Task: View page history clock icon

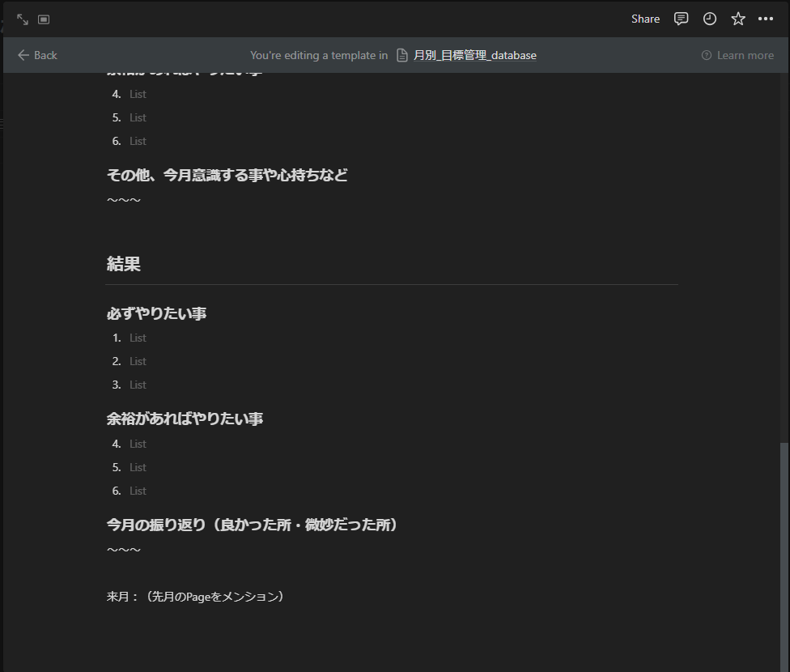Action: coord(709,19)
